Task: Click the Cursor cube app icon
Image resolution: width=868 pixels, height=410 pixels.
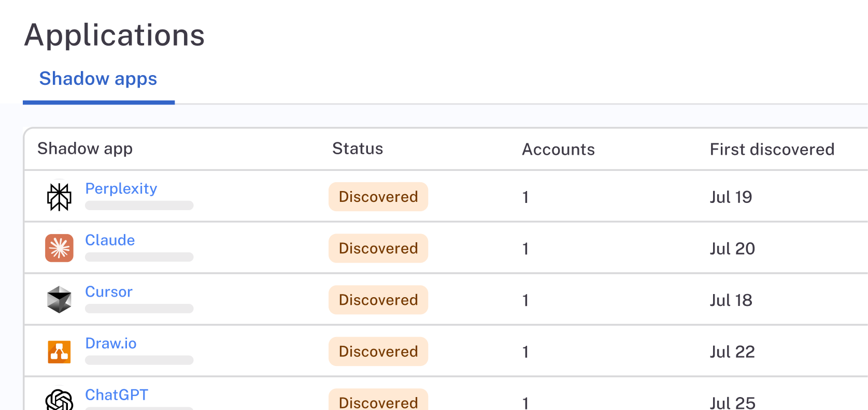Action: [59, 300]
